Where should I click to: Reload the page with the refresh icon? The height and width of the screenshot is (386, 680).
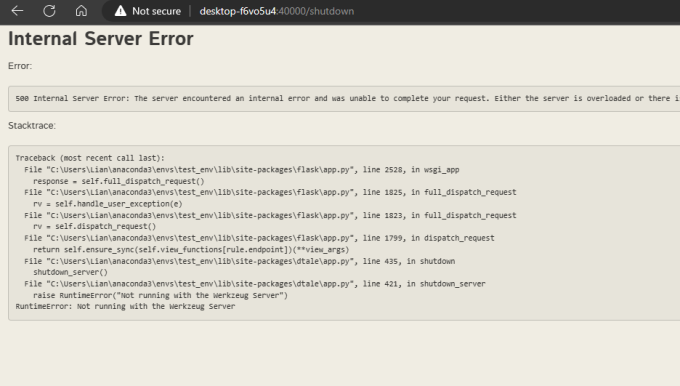point(49,11)
